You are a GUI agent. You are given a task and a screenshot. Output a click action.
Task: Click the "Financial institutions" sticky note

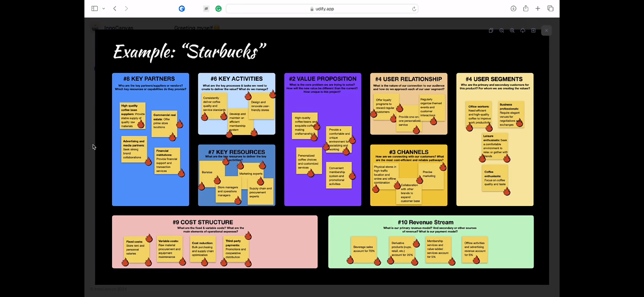pos(167,161)
